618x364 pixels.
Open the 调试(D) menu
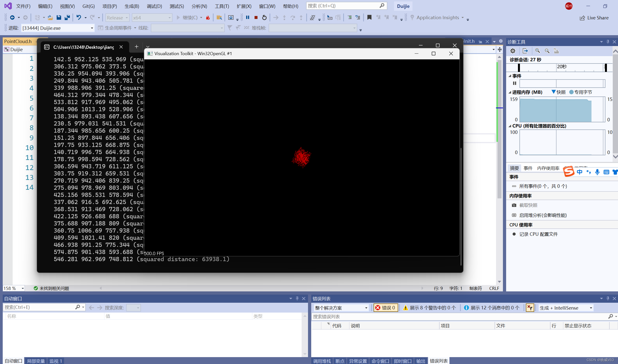[154, 6]
